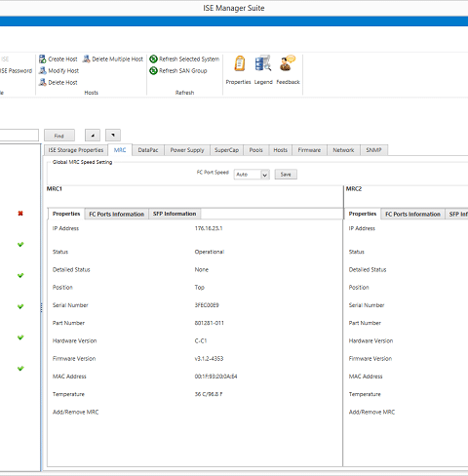Click the up triangle search arrow button
The width and height of the screenshot is (468, 476).
point(93,136)
